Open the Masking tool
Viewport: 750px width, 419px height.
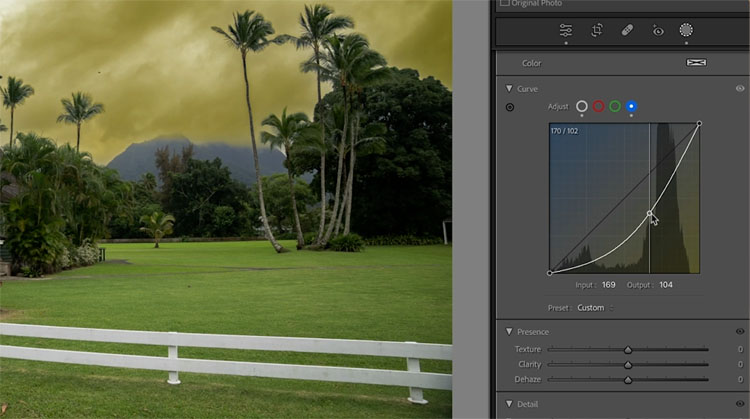pos(686,30)
